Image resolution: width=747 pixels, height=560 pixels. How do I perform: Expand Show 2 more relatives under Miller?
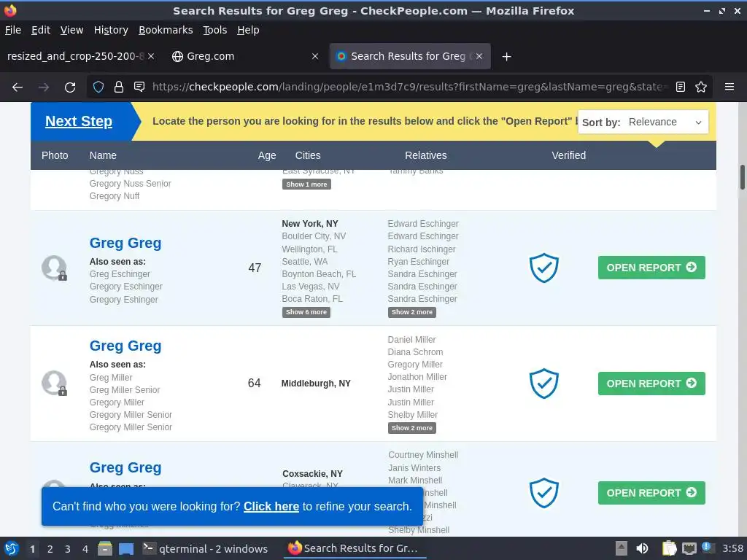click(x=412, y=428)
